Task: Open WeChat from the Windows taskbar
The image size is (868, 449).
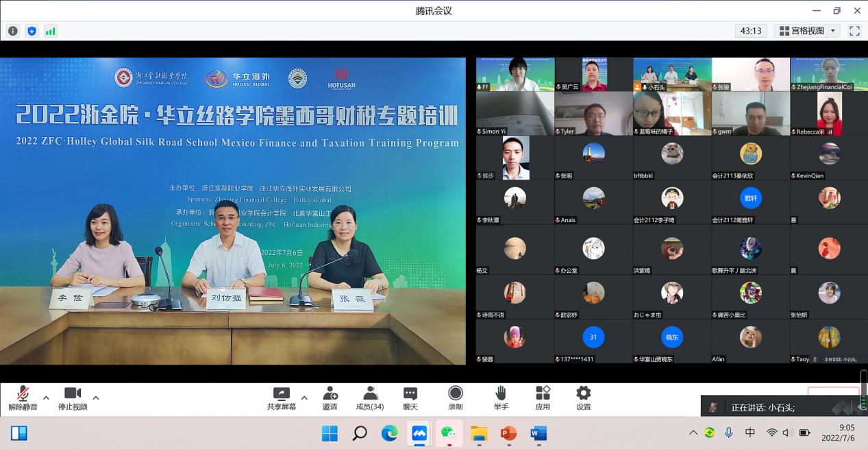Action: 448,433
